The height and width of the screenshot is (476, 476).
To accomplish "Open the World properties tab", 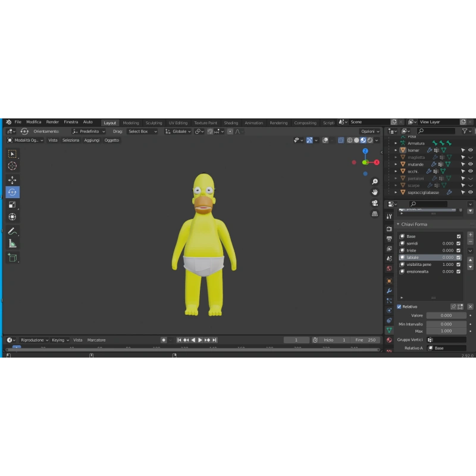I will pos(389,269).
